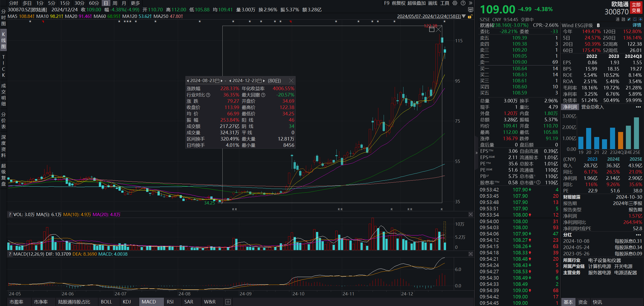Select the price alert bell icon top right
This screenshot has height=306, width=644.
pos(635,19)
